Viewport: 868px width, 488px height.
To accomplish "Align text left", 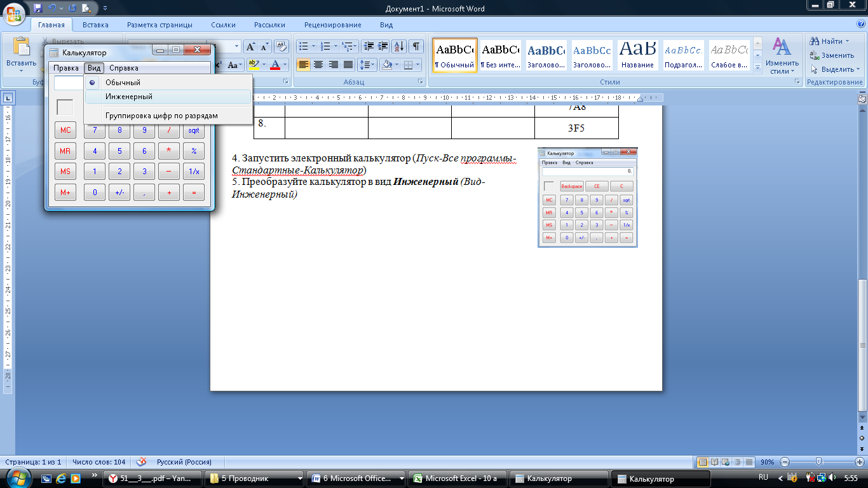I will [304, 65].
